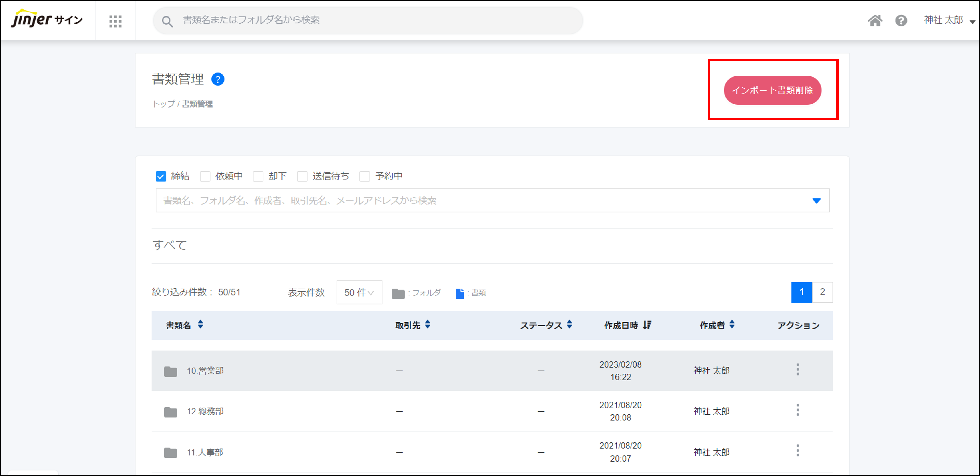
Task: Click the home icon in header
Action: click(x=875, y=20)
